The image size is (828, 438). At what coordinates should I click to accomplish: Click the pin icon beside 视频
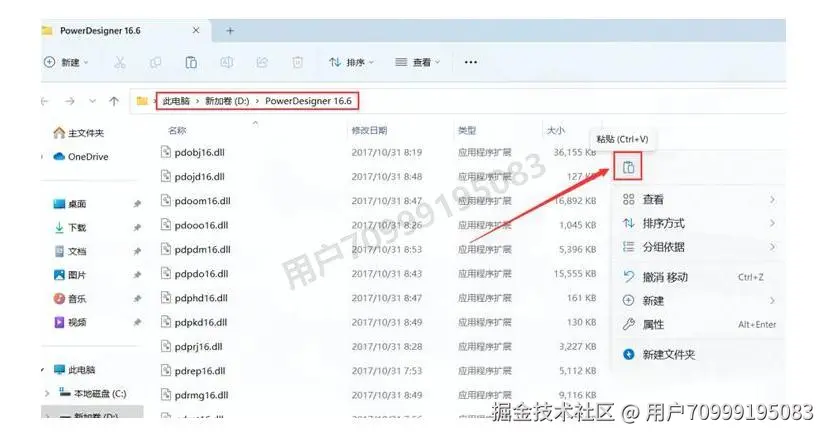pyautogui.click(x=137, y=322)
